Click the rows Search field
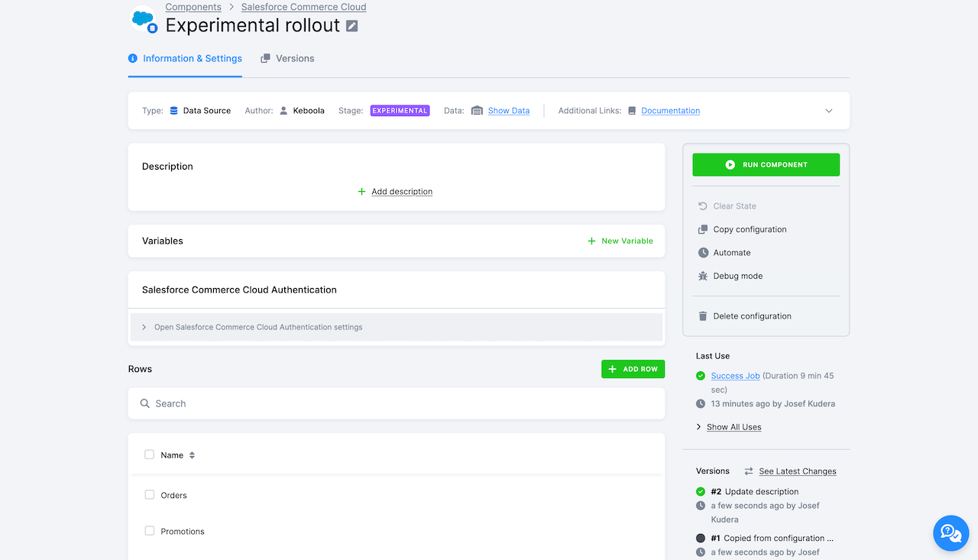The image size is (978, 560). point(229,403)
